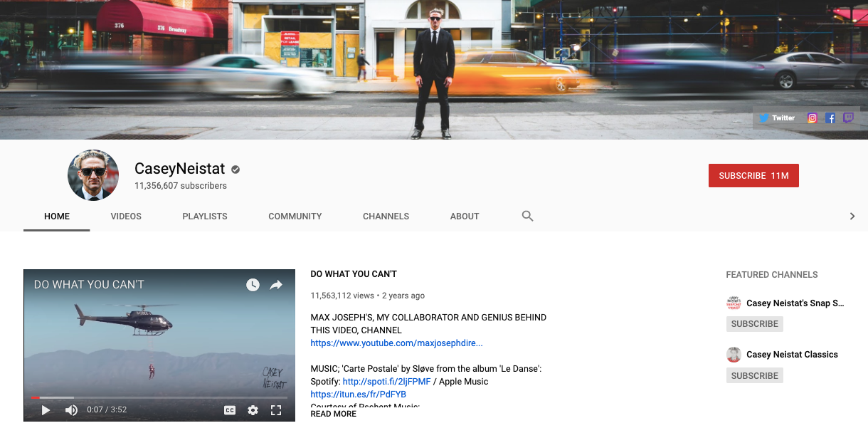Switch to the HOME tab
Viewport: 868px width, 433px height.
57,216
